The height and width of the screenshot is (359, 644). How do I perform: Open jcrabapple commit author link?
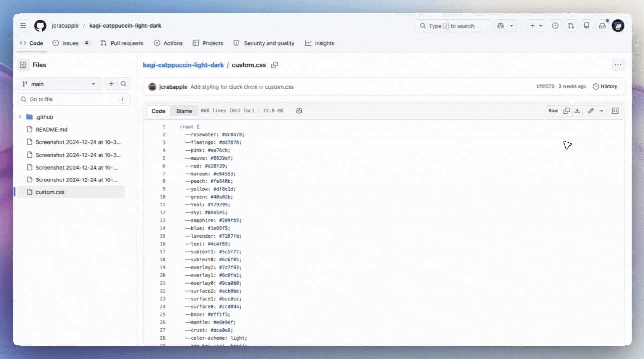point(173,87)
